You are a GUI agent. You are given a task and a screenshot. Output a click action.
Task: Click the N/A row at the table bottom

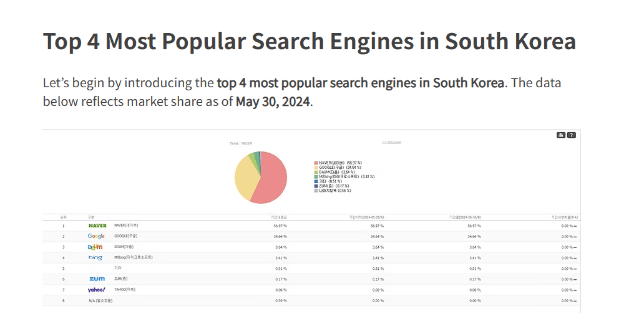pyautogui.click(x=100, y=300)
